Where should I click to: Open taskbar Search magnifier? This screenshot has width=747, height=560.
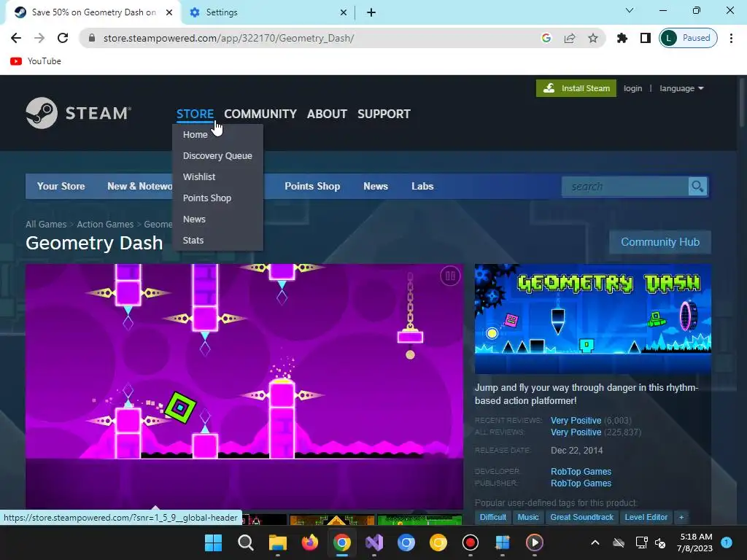coord(245,542)
